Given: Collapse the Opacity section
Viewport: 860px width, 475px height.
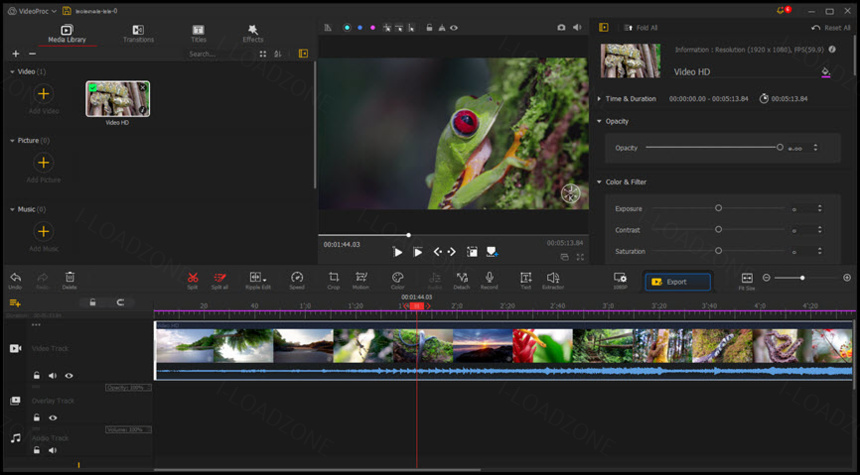Looking at the screenshot, I should pos(599,121).
